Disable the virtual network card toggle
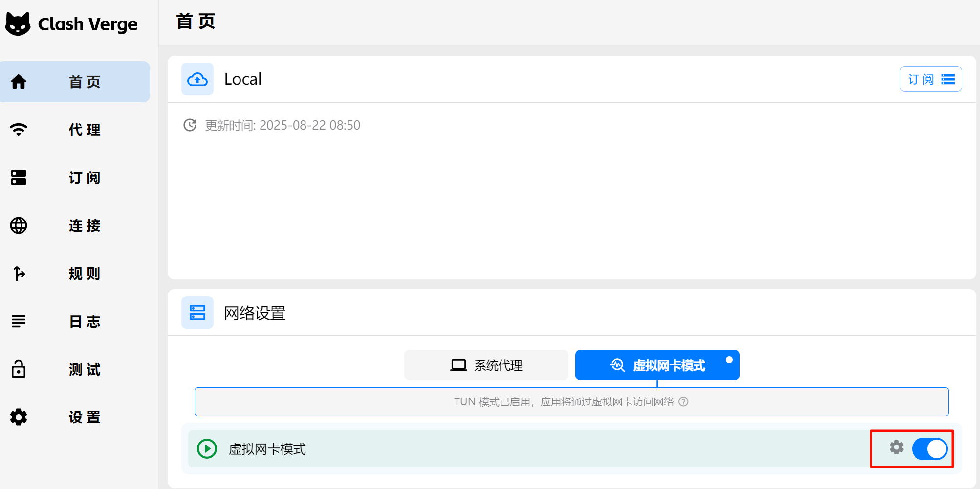980x489 pixels. (x=929, y=449)
